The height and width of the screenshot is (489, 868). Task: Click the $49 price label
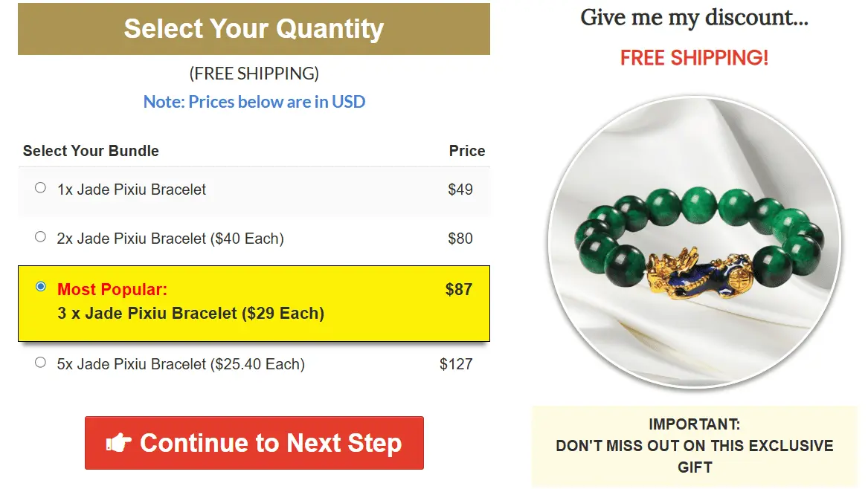click(x=462, y=190)
